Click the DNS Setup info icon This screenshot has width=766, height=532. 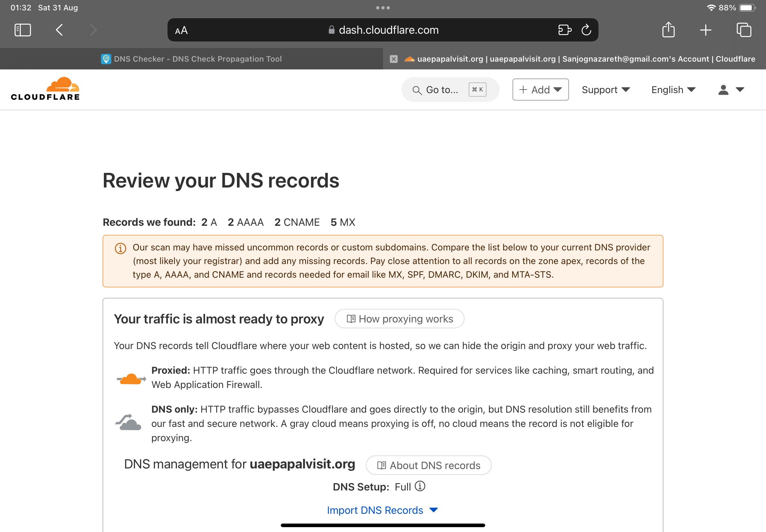420,486
